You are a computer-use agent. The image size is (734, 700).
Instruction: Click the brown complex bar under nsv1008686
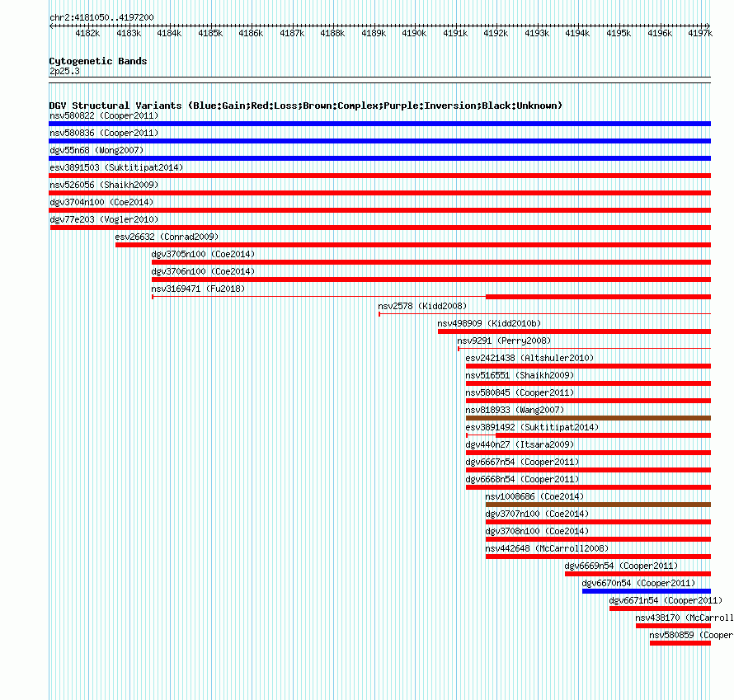click(598, 505)
